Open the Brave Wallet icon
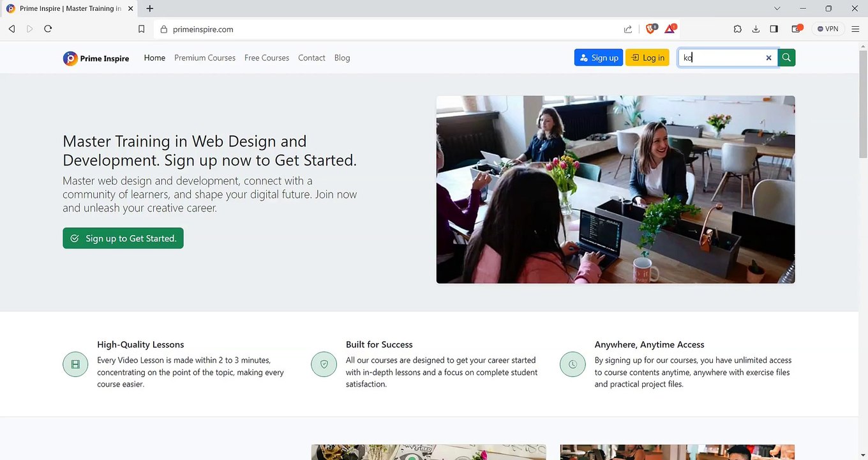This screenshot has width=868, height=460. [797, 29]
